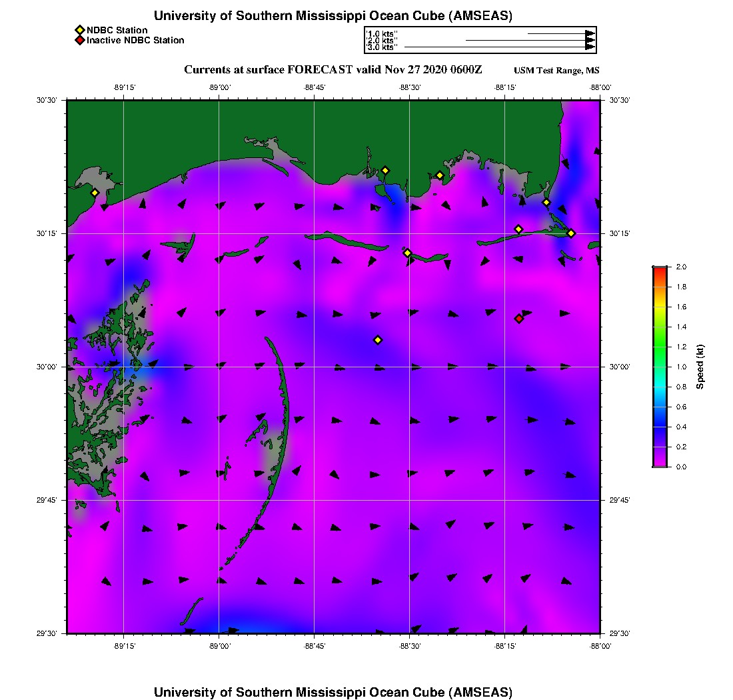The width and height of the screenshot is (733, 700).
Task: Click the magenta bottom of the speed color bar
Action: coord(660,465)
